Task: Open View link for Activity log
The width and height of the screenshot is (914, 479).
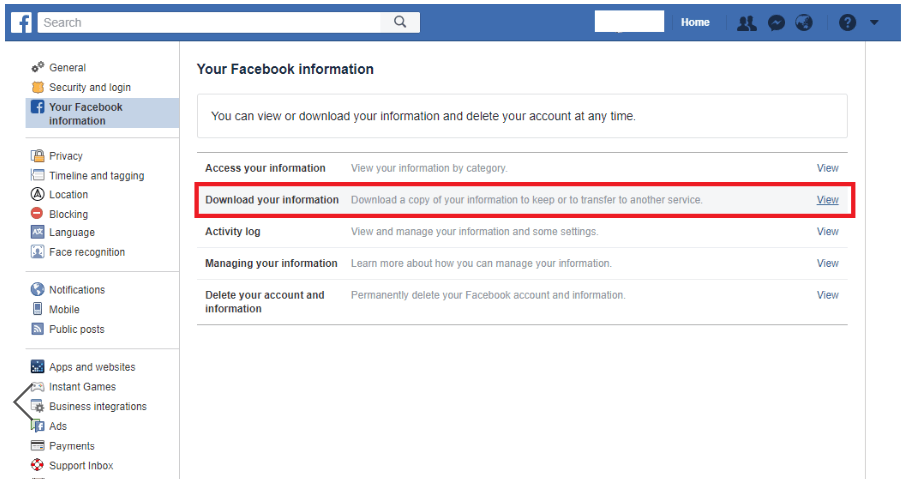Action: [827, 231]
